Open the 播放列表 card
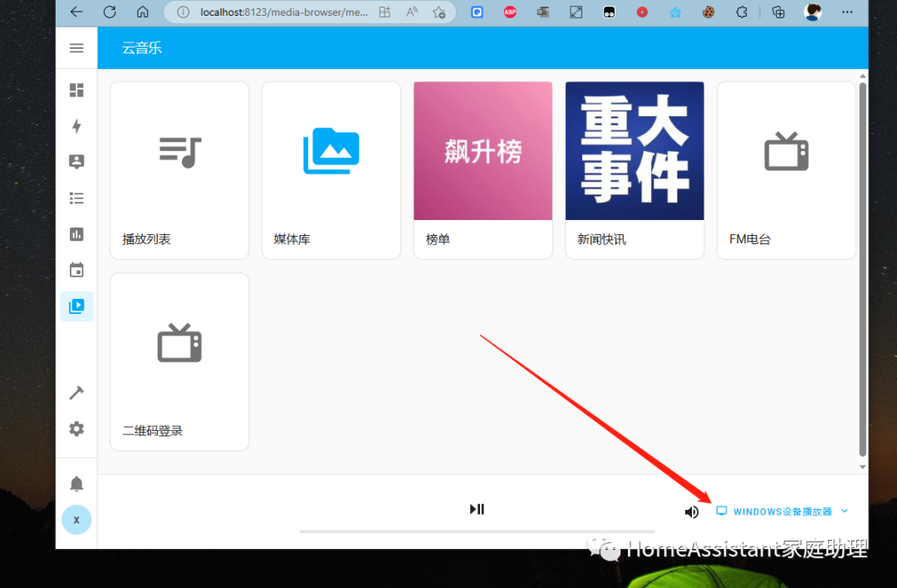Image resolution: width=897 pixels, height=588 pixels. click(179, 170)
